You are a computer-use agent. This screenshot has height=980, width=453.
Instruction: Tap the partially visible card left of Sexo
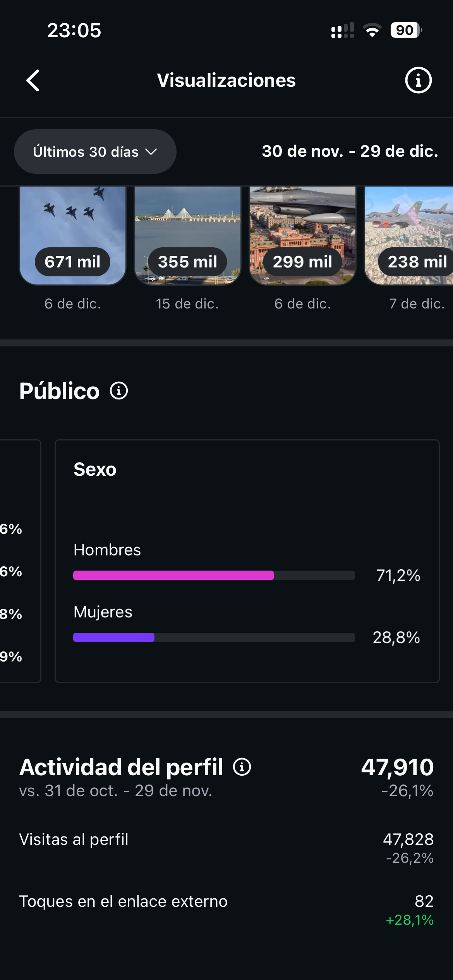click(x=20, y=561)
